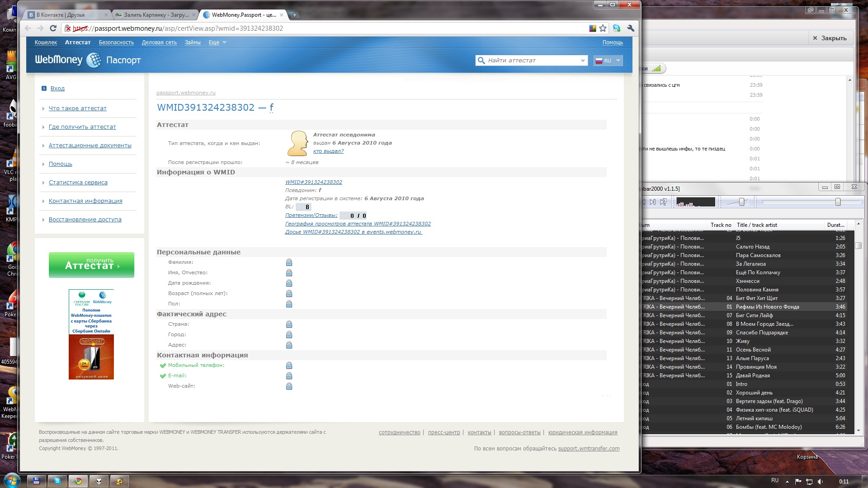Open Кошелек menu item
Image resolution: width=868 pixels, height=488 pixels.
(x=46, y=42)
